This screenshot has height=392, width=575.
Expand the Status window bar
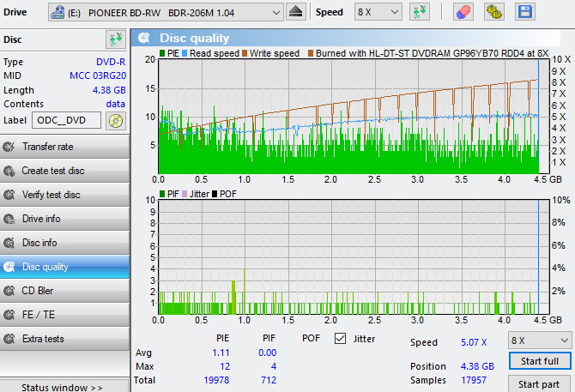[64, 387]
